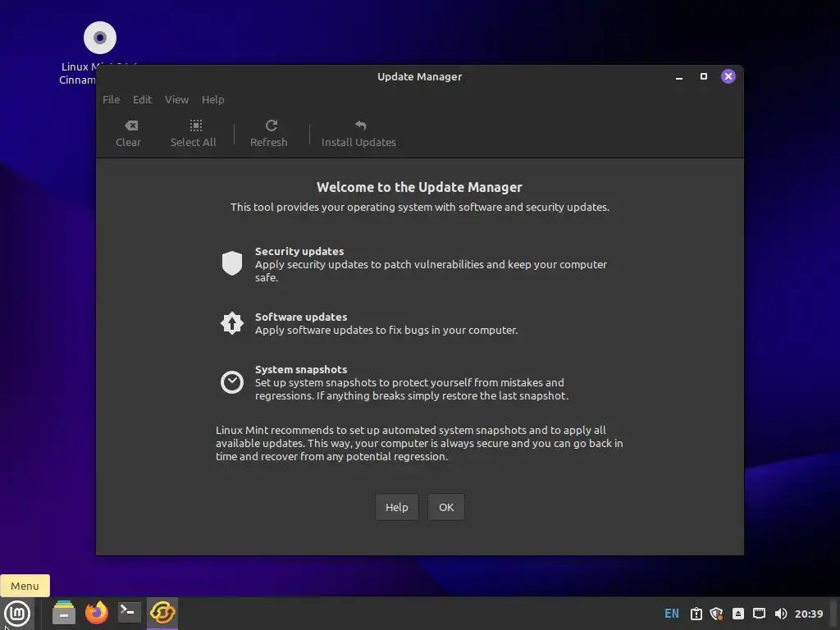Click the security updates shield icon
This screenshot has height=630, width=840.
[232, 263]
